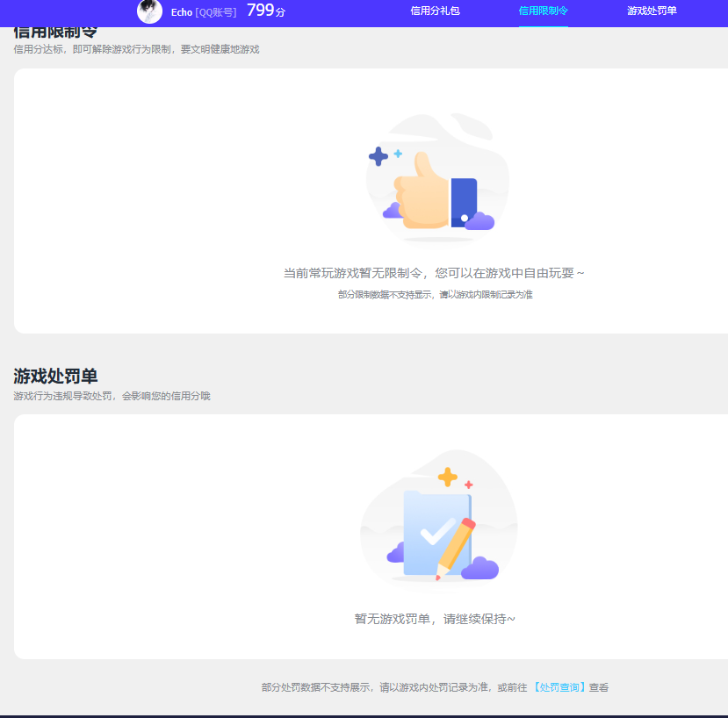Screen dimensions: 728x718
Task: Click the 暂无游戏罚单 reminder text
Action: (x=436, y=618)
